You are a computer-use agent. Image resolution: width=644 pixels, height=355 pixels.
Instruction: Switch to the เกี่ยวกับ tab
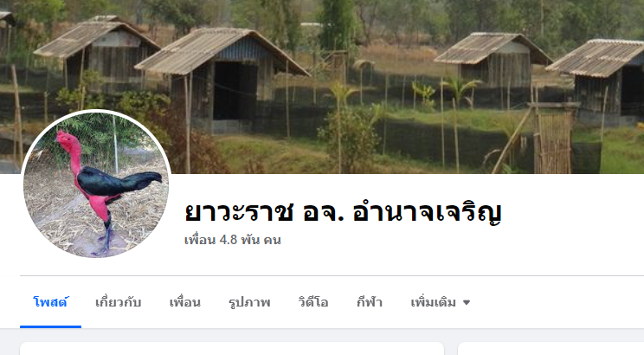click(119, 302)
